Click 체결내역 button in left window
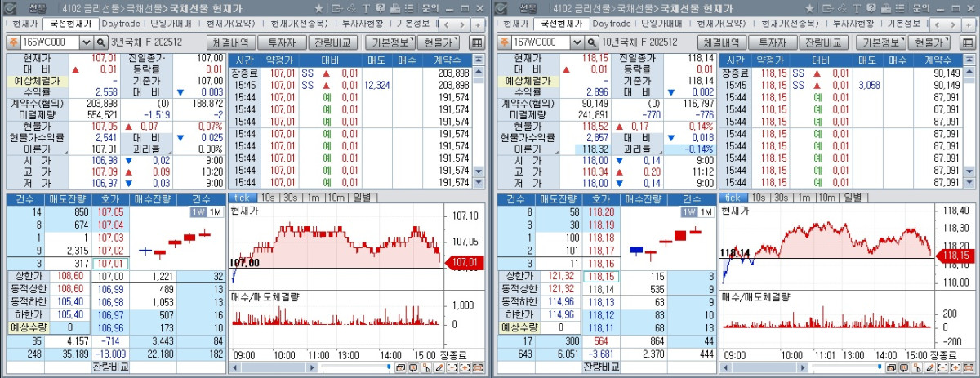 pyautogui.click(x=231, y=42)
